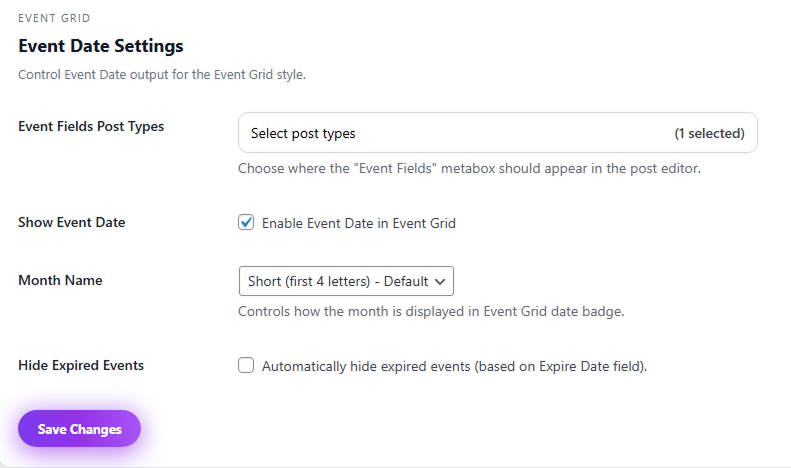This screenshot has height=468, width=791.
Task: Open the Month Name format dropdown
Action: 346,281
